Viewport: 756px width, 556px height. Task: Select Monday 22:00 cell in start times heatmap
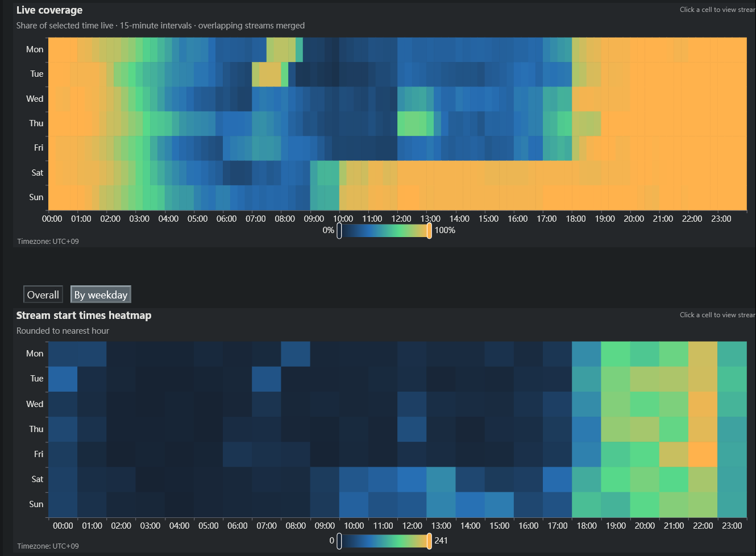point(703,354)
